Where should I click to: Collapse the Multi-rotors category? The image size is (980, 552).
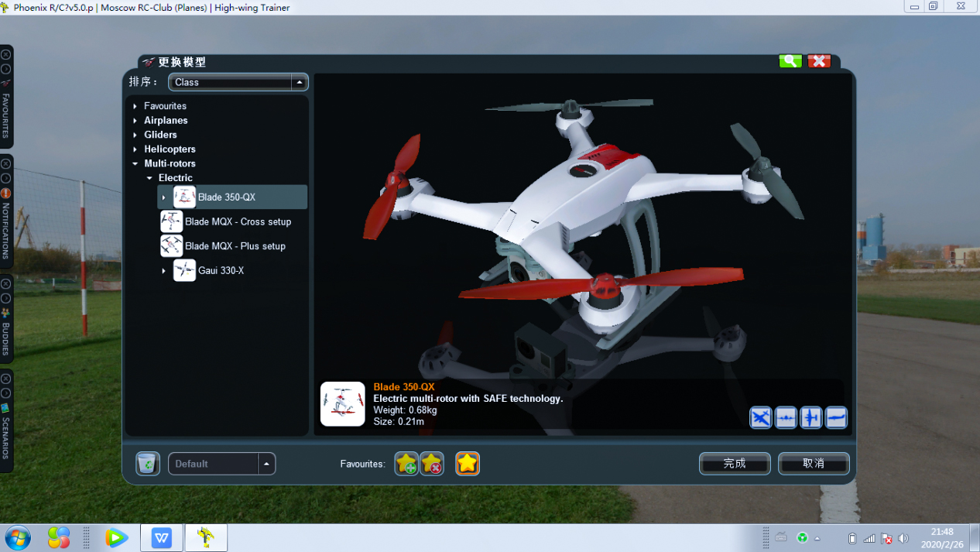click(135, 164)
